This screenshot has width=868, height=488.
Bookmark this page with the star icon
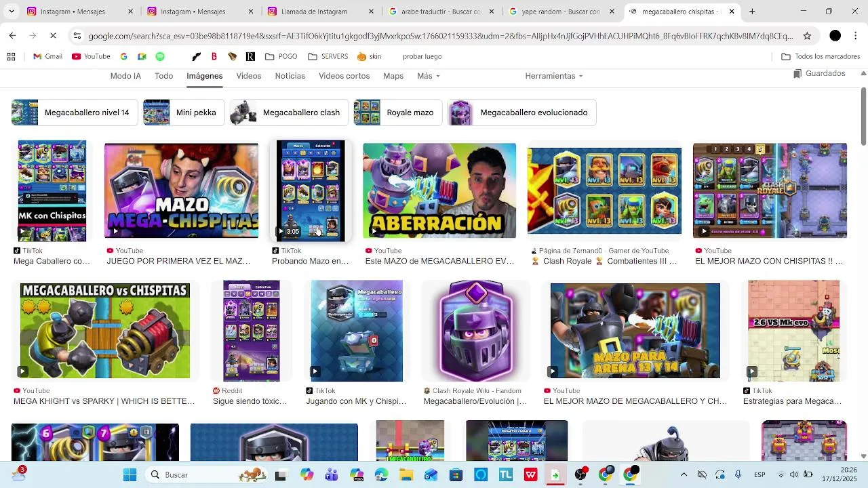click(807, 35)
